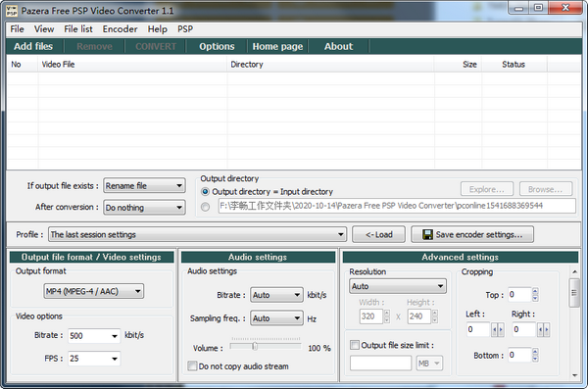Click the Size column header
The height and width of the screenshot is (389, 588).
pyautogui.click(x=459, y=65)
